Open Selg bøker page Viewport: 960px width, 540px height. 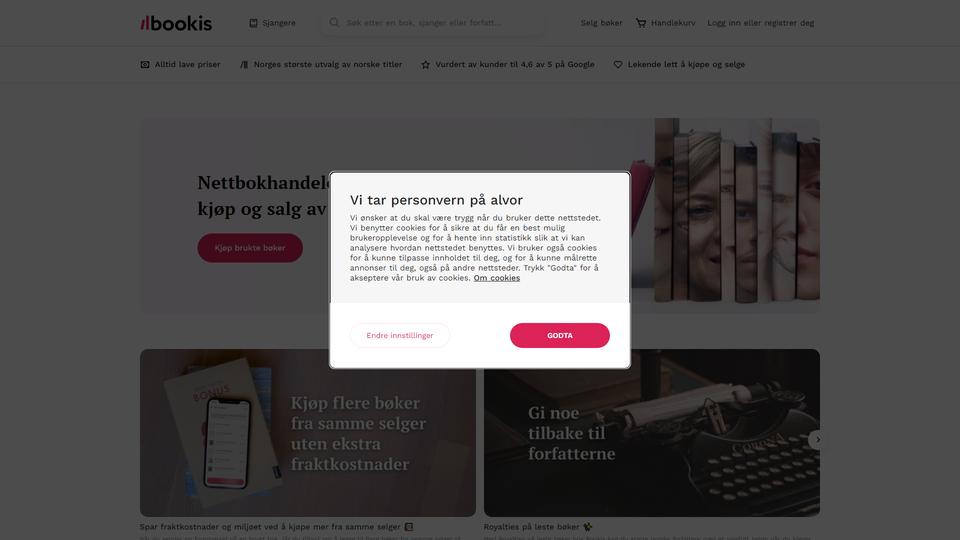coord(601,23)
